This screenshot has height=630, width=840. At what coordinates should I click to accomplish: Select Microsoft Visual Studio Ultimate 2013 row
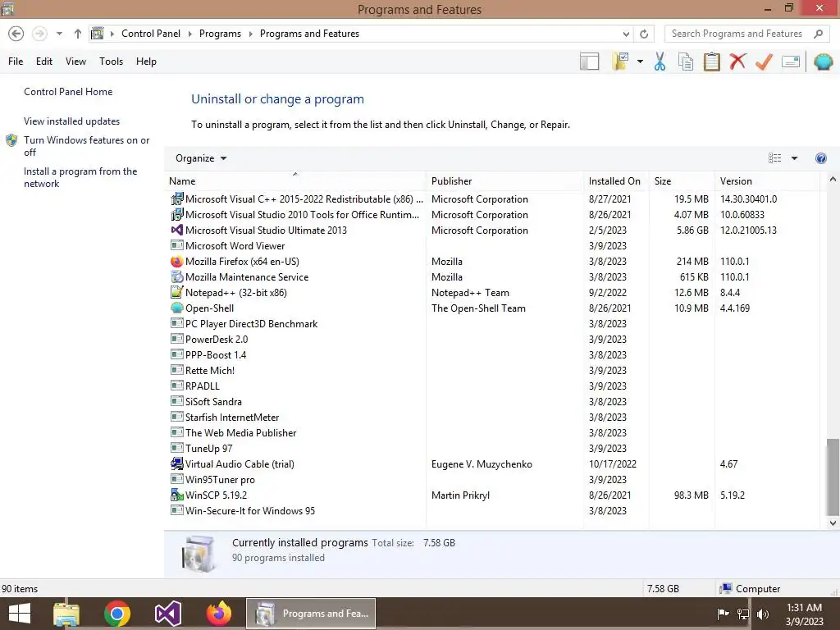coord(492,231)
